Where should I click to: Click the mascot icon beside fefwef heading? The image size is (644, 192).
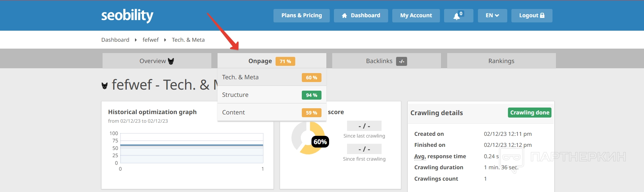tap(105, 85)
